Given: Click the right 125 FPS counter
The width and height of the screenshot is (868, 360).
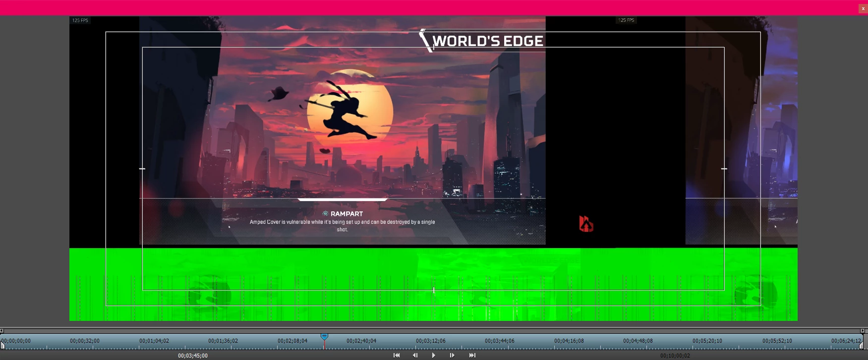Looking at the screenshot, I should (626, 20).
